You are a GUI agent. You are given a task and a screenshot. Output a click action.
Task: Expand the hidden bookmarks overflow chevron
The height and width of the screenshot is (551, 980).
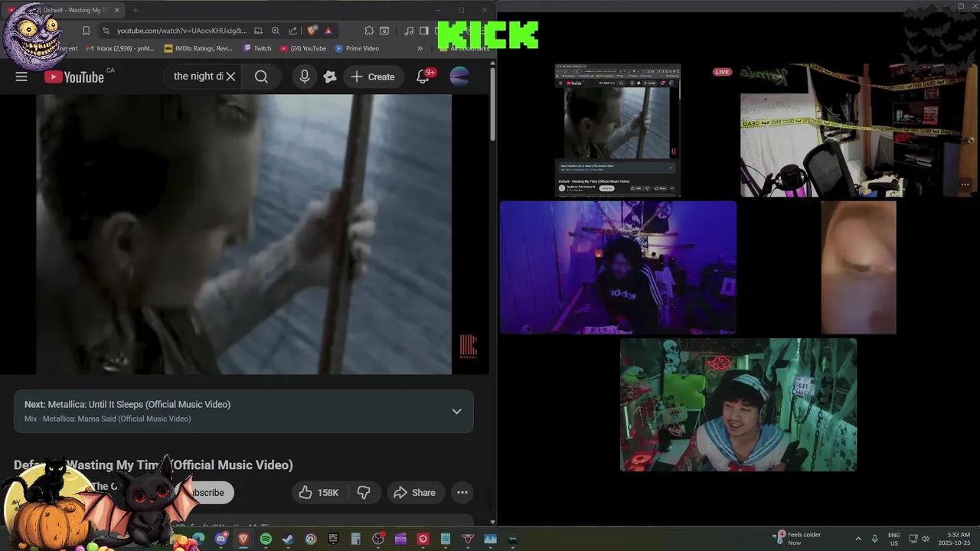(x=420, y=48)
